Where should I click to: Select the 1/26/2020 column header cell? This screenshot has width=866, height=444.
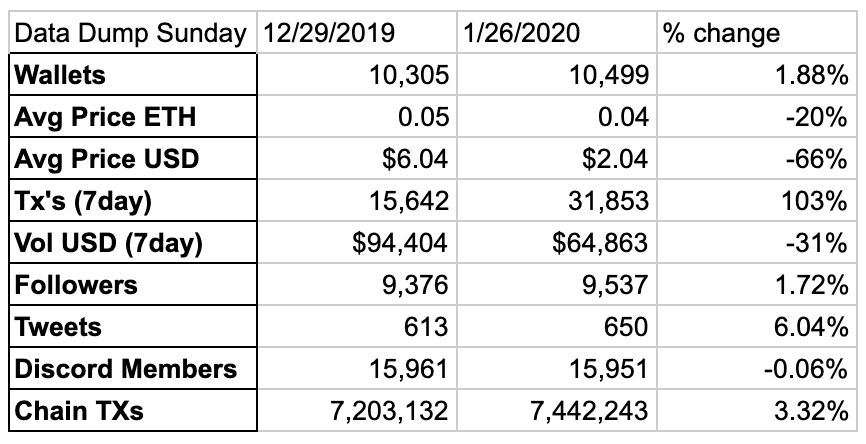click(557, 33)
